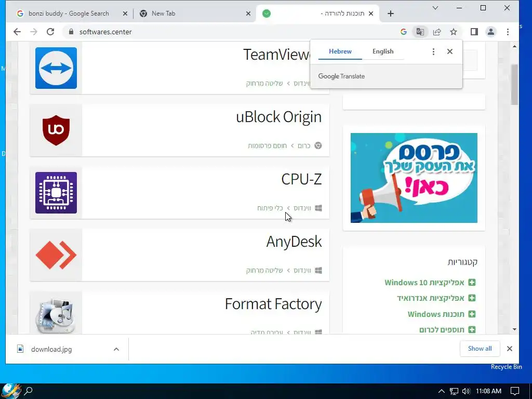
Task: Switch to bonzi buddy Google Search tab
Action: click(69, 14)
